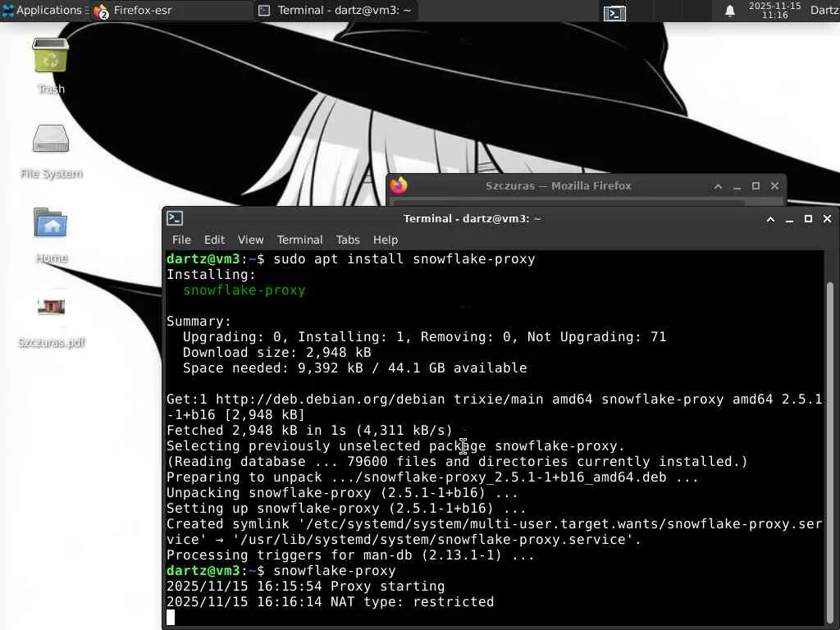
Task: Switch to Firefox-esr taskbar button
Action: (x=171, y=10)
